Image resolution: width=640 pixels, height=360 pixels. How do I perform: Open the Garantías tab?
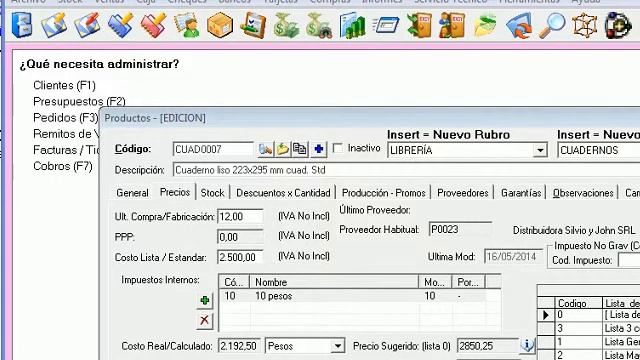click(521, 193)
